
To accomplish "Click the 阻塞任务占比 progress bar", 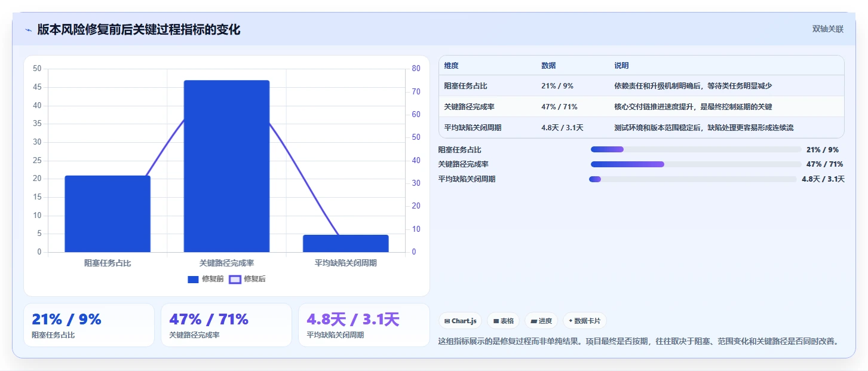I will tap(696, 149).
